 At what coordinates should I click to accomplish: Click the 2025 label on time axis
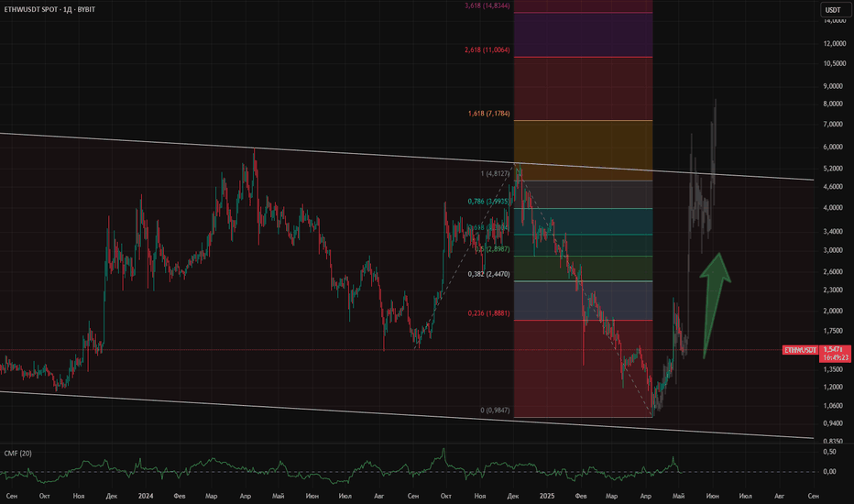(547, 496)
